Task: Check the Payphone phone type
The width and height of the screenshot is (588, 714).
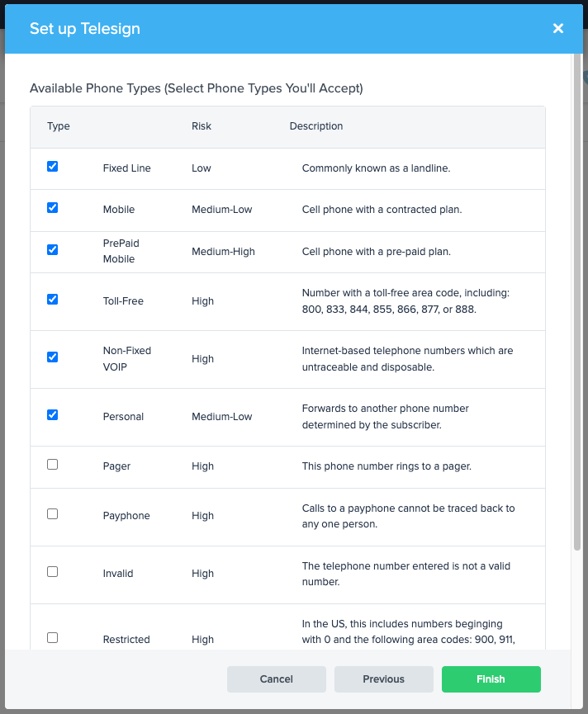Action: [53, 514]
